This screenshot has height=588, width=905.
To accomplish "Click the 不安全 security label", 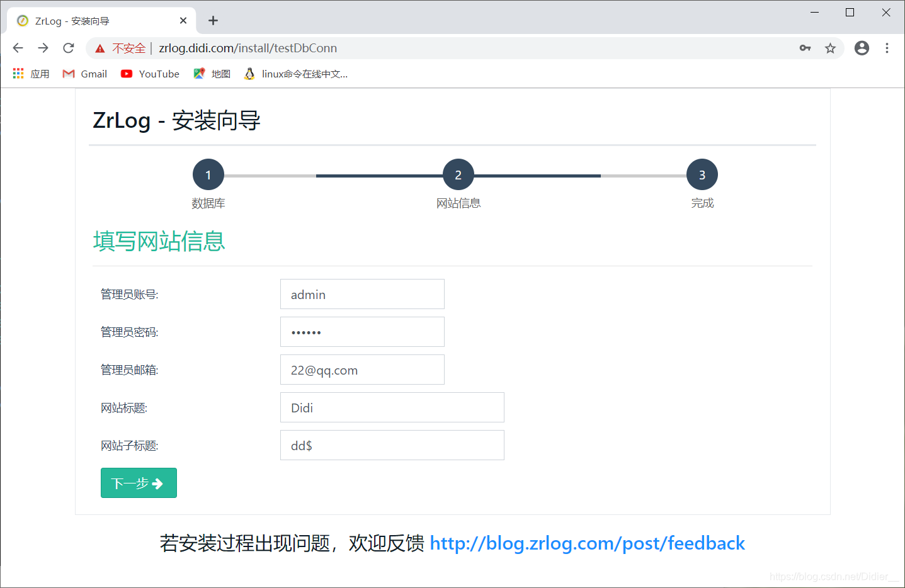I will pos(129,48).
